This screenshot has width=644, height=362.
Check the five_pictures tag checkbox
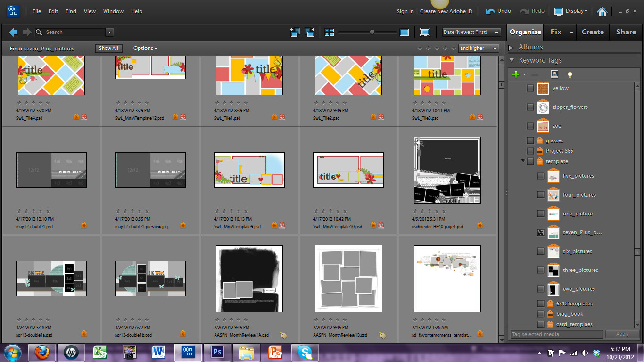(541, 176)
